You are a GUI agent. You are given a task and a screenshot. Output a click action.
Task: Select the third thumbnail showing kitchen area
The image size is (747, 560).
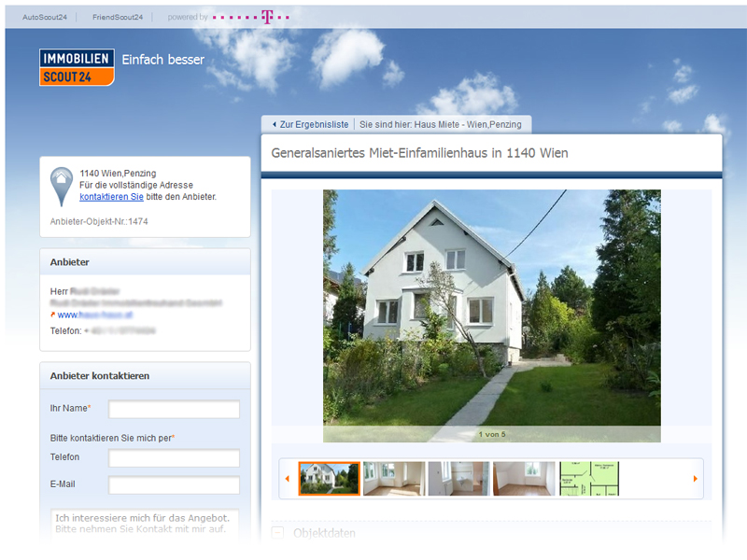458,479
